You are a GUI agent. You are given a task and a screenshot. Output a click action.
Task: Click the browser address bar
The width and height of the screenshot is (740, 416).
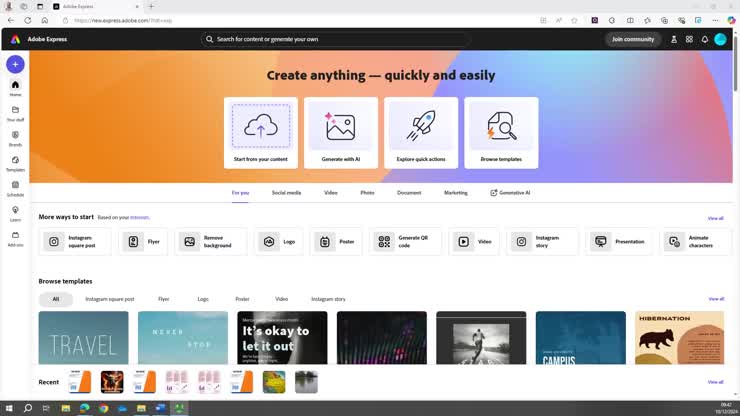coord(302,20)
